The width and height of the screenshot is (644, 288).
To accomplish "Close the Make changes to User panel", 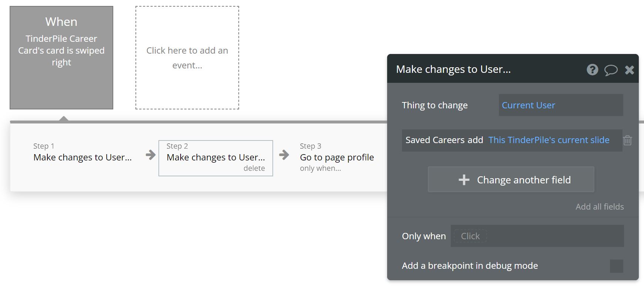I will point(629,70).
